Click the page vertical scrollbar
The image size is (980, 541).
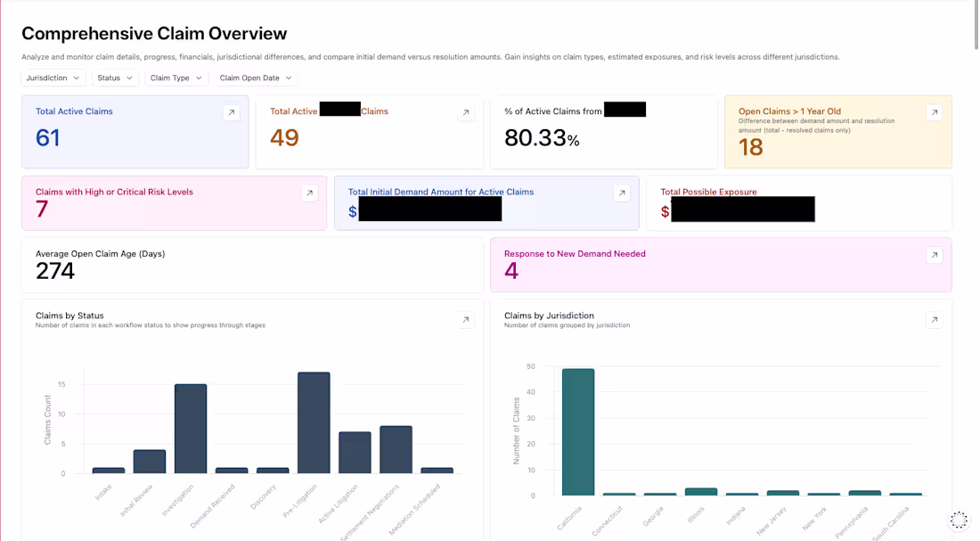[976, 25]
